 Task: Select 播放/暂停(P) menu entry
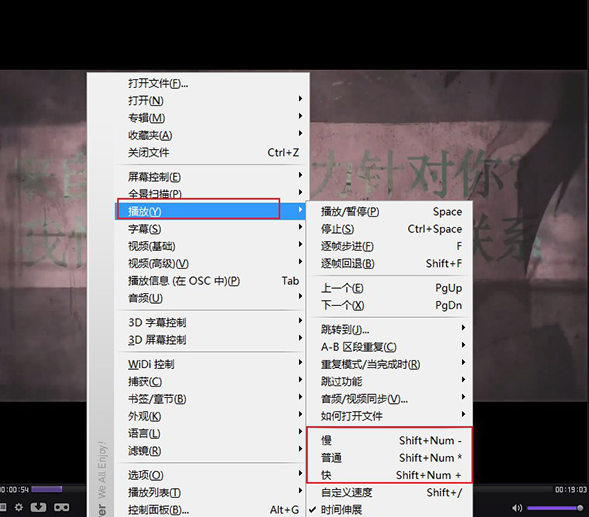pos(390,212)
